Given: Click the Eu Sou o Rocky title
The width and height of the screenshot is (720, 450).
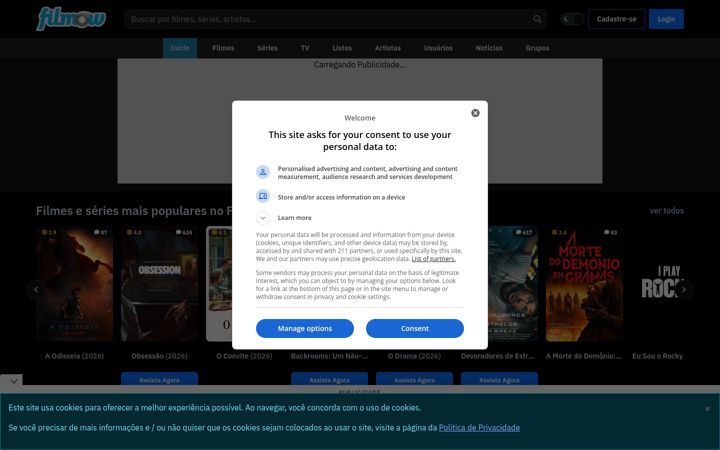Looking at the screenshot, I should 658,356.
